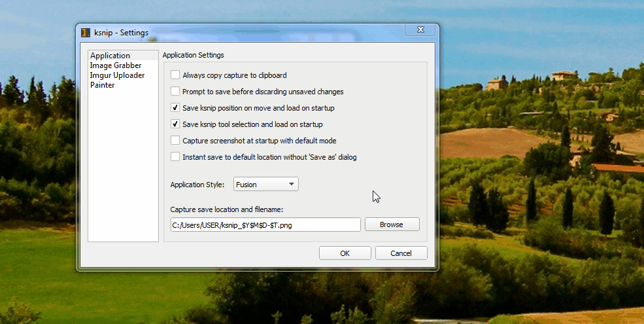The height and width of the screenshot is (324, 644).
Task: Click the capture save location path field
Action: [x=265, y=225]
